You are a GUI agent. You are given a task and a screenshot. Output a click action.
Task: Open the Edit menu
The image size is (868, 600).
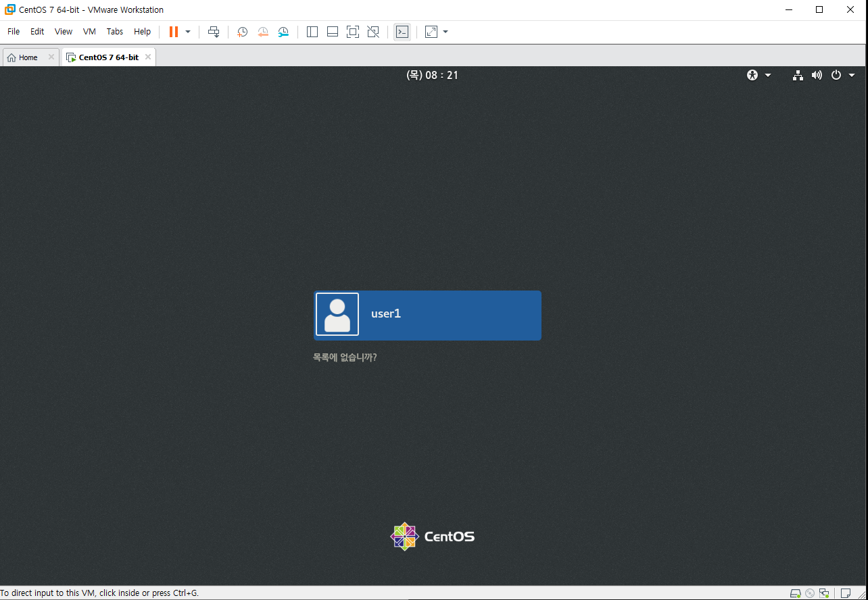click(37, 32)
